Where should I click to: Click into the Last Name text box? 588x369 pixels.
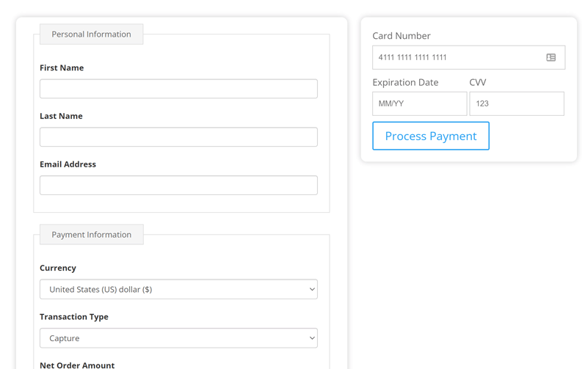click(x=178, y=137)
